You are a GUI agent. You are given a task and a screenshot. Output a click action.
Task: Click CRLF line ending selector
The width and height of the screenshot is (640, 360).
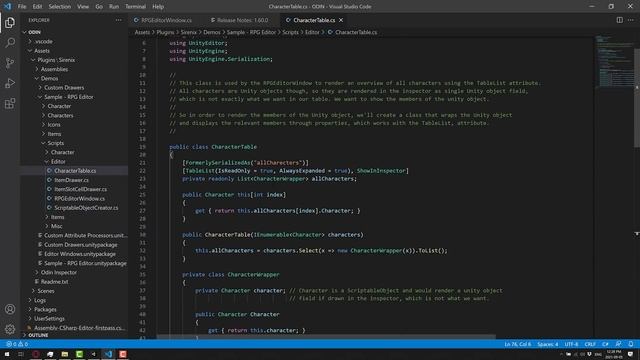pos(590,344)
